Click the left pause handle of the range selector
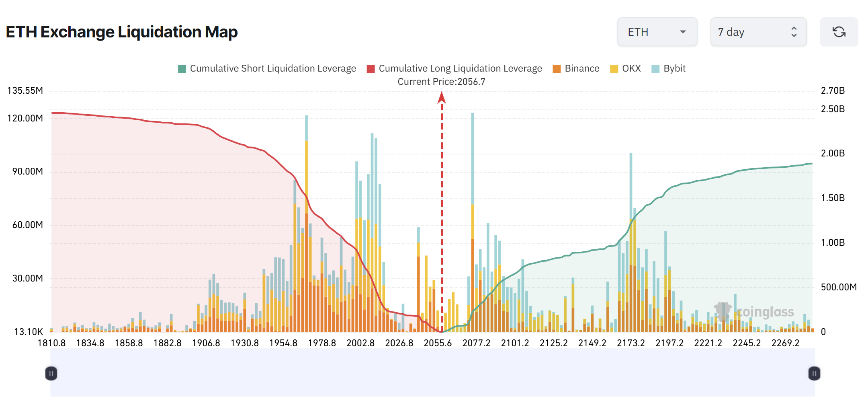Image resolution: width=868 pixels, height=411 pixels. pyautogui.click(x=51, y=373)
